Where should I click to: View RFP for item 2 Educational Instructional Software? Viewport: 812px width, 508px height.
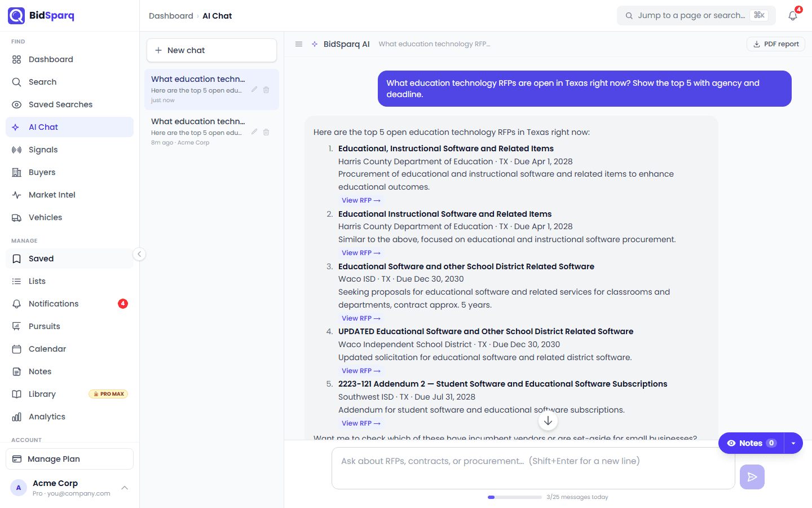pos(361,253)
